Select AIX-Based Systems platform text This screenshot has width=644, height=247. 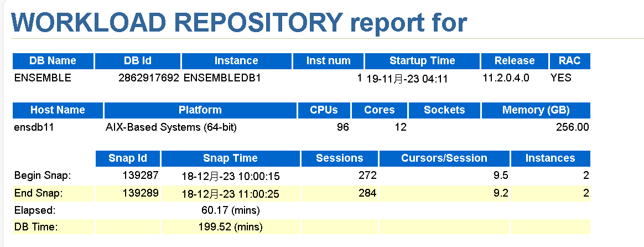click(171, 127)
